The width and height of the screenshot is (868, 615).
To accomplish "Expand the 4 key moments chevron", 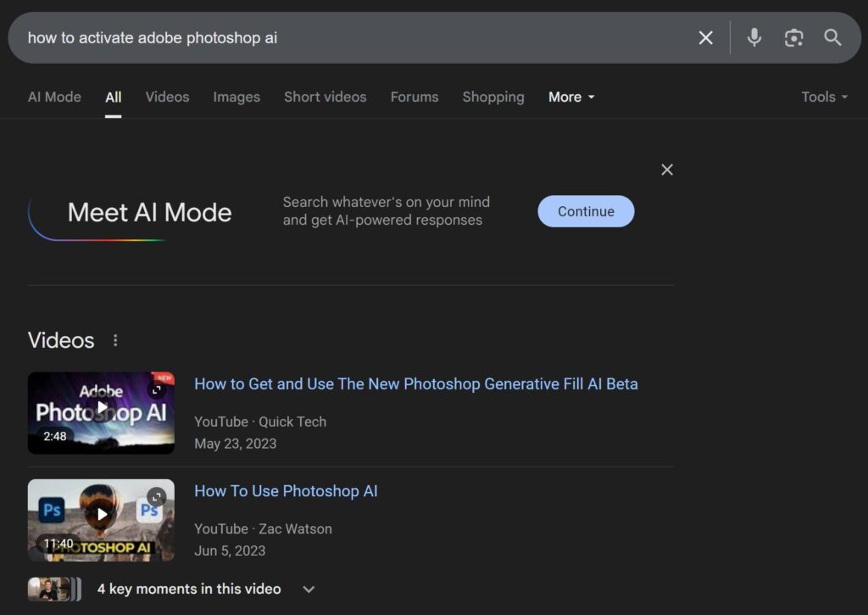I will click(x=309, y=589).
